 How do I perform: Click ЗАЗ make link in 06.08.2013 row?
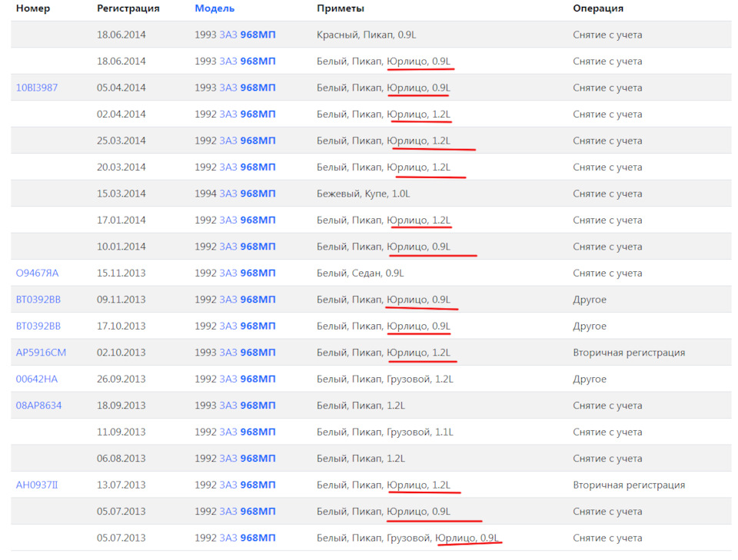[x=228, y=459]
